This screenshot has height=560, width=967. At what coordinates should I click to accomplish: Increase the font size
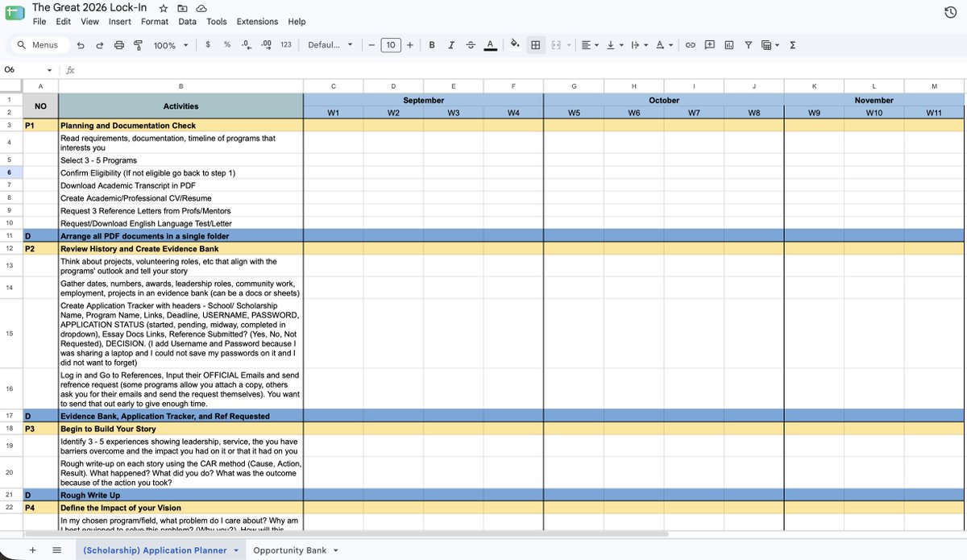coord(409,45)
